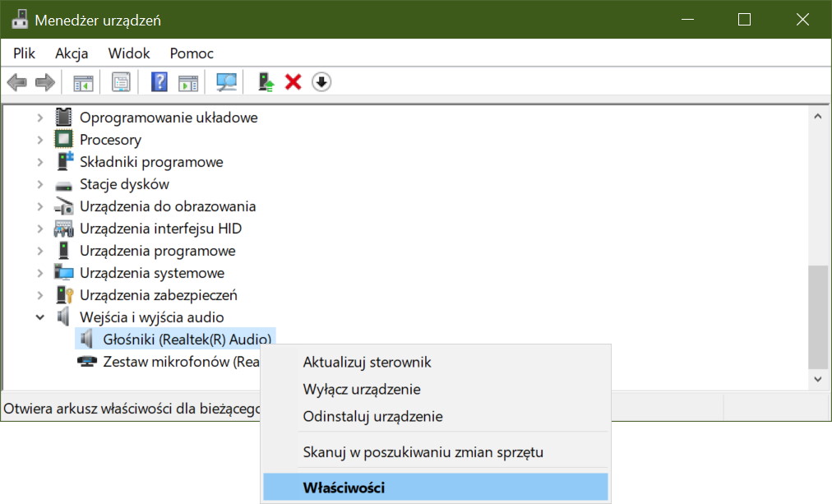
Task: Click the Device Manager title bar icon
Action: pos(20,20)
